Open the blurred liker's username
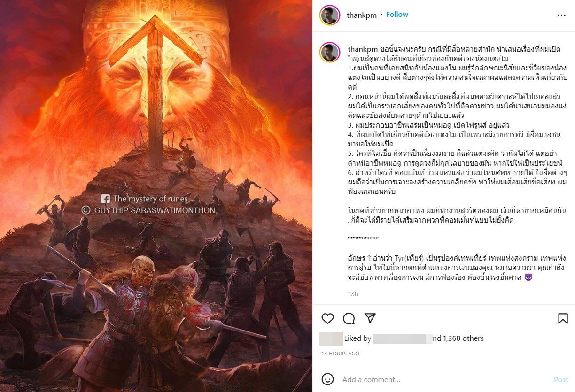The width and height of the screenshot is (575, 392). pos(403,338)
